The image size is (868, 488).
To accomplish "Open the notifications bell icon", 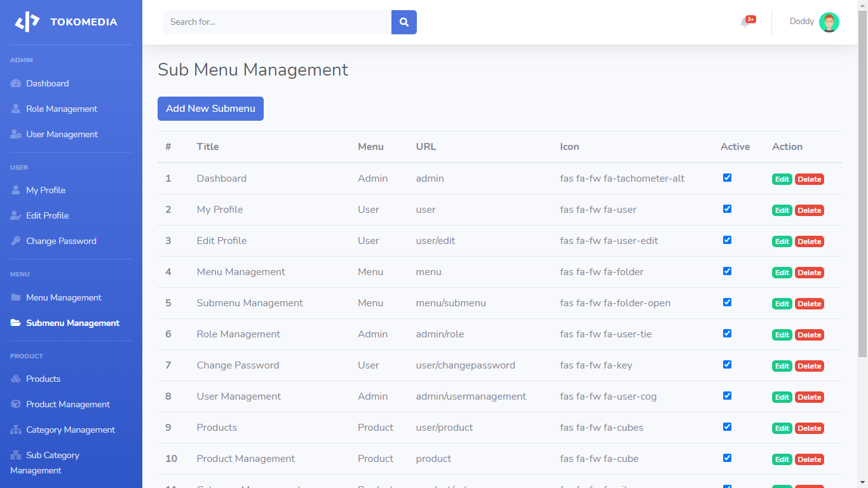I will (x=745, y=22).
